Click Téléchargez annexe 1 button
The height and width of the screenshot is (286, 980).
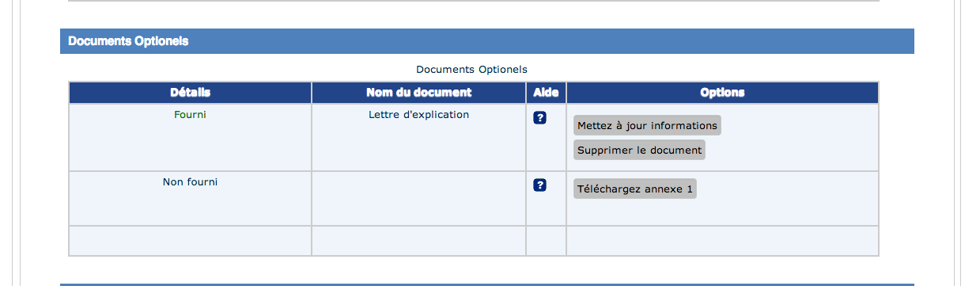point(635,189)
